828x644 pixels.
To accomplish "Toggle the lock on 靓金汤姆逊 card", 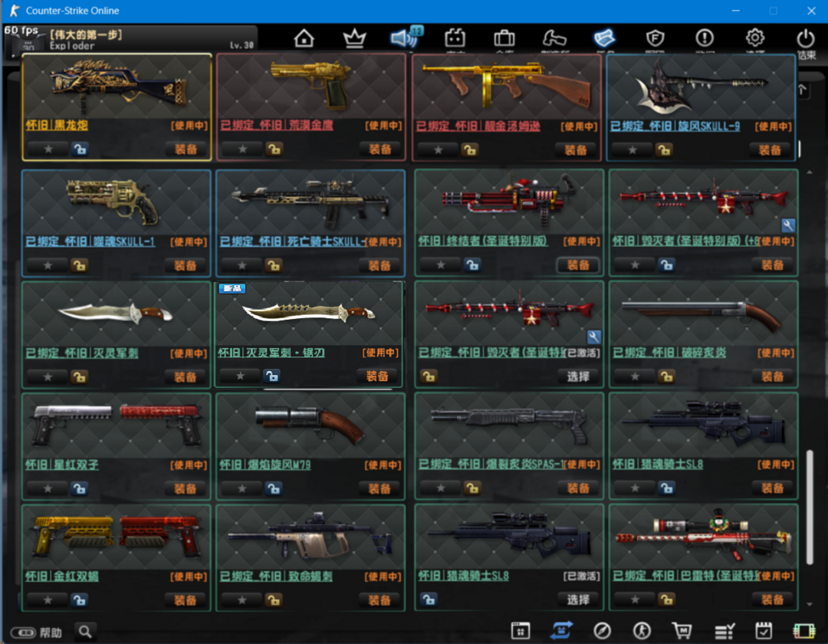I will (469, 150).
